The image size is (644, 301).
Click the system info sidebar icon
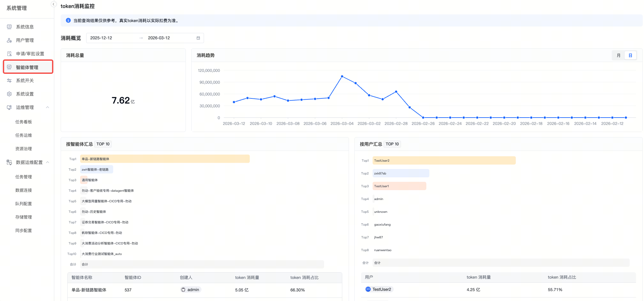(x=9, y=27)
